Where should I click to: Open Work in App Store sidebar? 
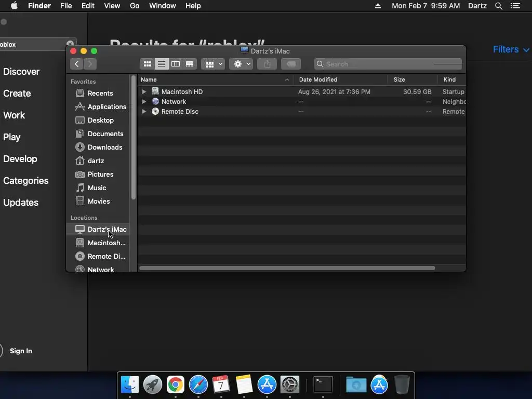point(14,115)
